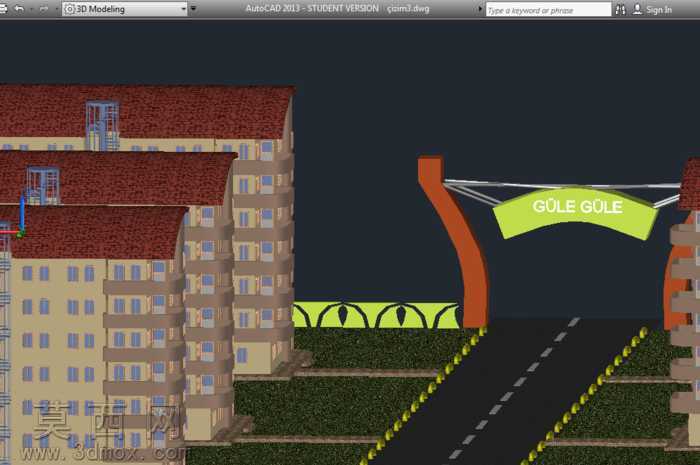Click the Undo arrow icon
This screenshot has width=700, height=465.
[x=19, y=8]
